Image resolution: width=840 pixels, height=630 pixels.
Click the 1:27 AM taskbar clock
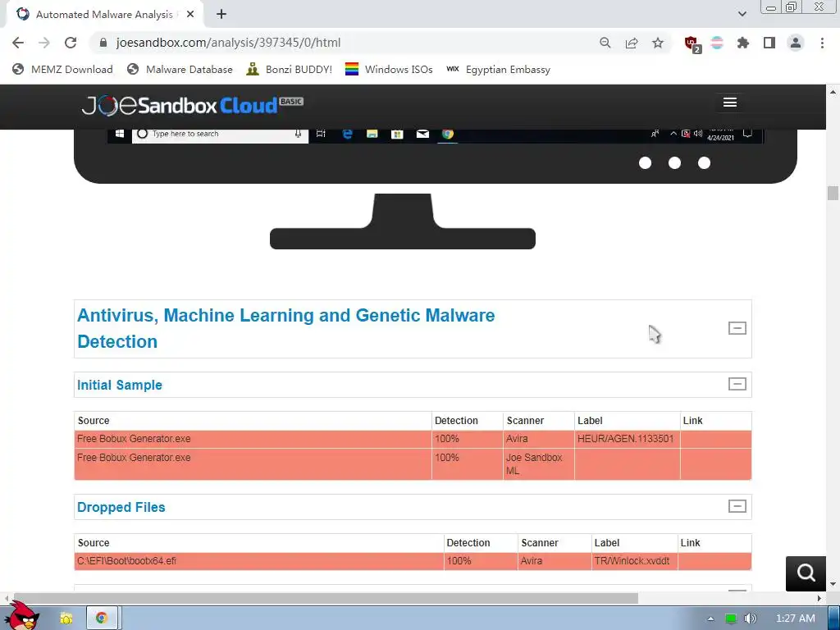796,619
